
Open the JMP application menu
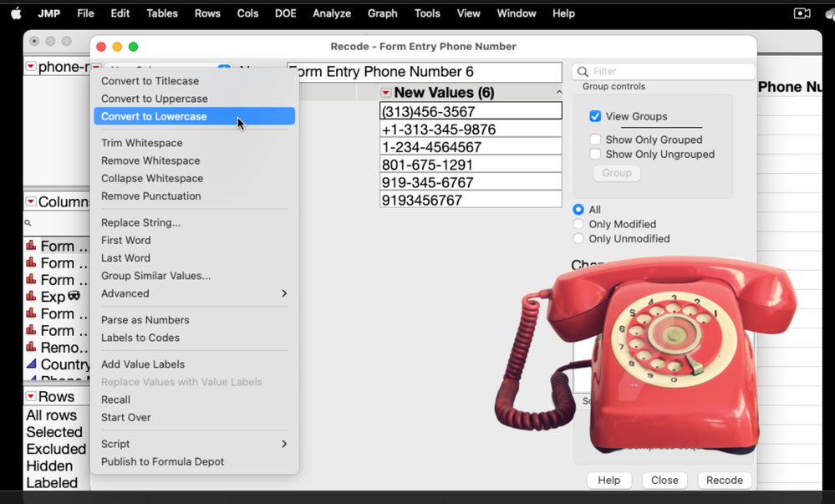pos(49,13)
